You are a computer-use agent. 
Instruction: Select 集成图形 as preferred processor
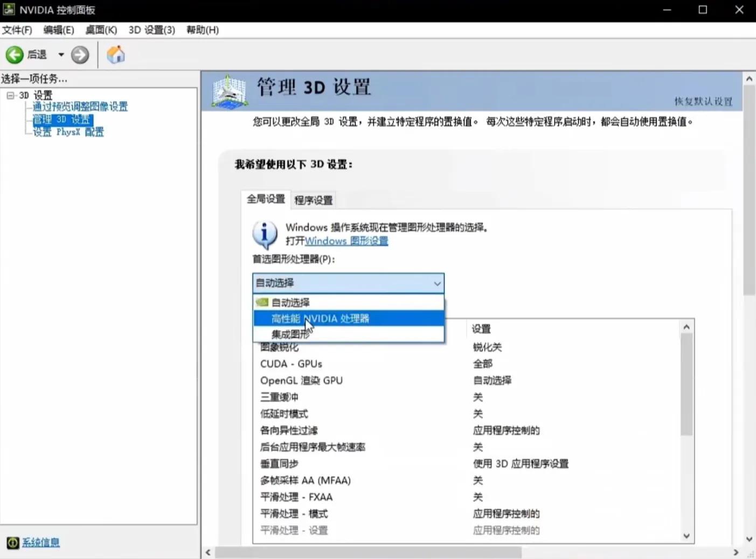[x=291, y=334]
